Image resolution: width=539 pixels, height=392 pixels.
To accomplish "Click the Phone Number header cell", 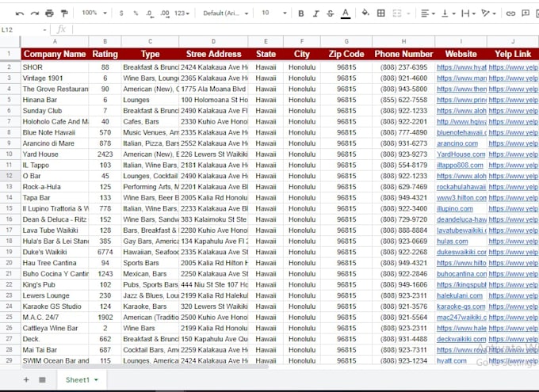I will point(403,54).
